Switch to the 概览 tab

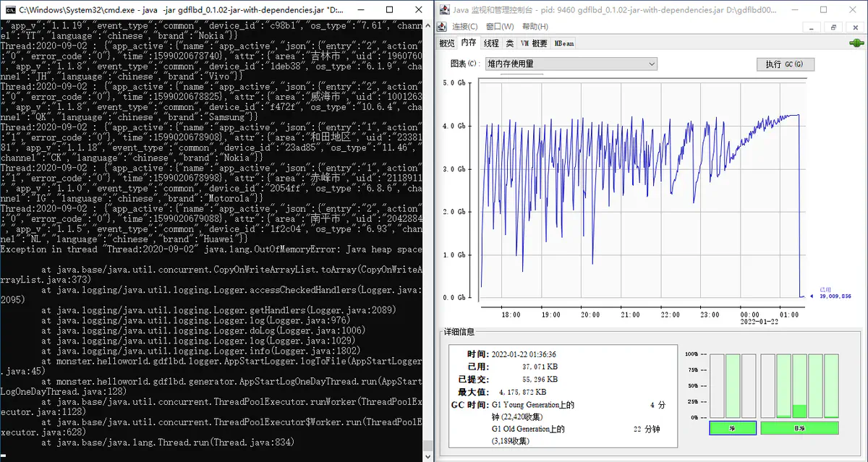click(447, 43)
